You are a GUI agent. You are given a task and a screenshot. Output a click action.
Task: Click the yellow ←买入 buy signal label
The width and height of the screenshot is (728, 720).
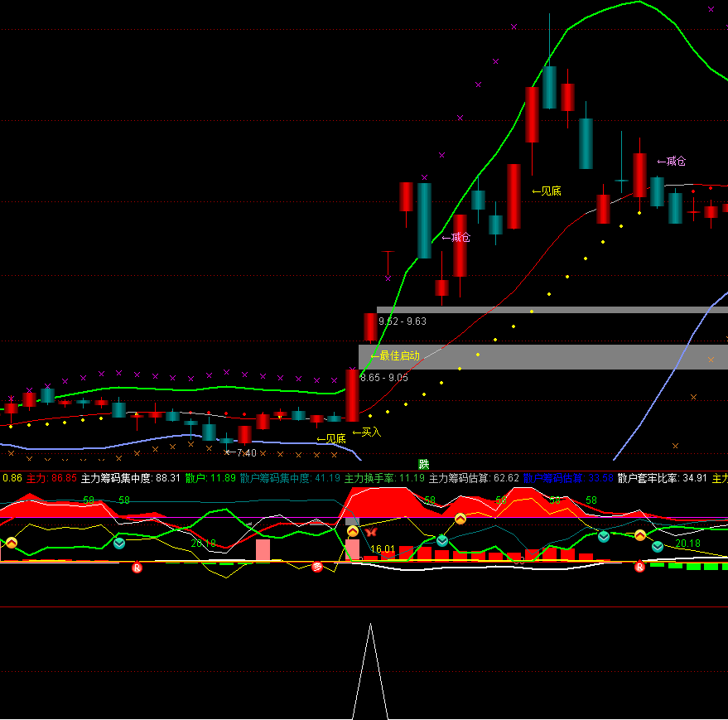[x=366, y=432]
